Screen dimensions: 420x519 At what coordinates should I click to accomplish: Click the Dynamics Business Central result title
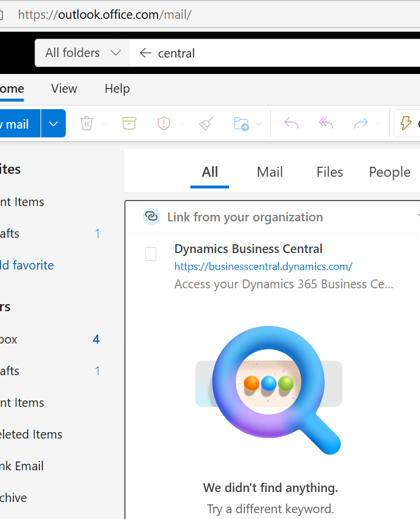(248, 248)
